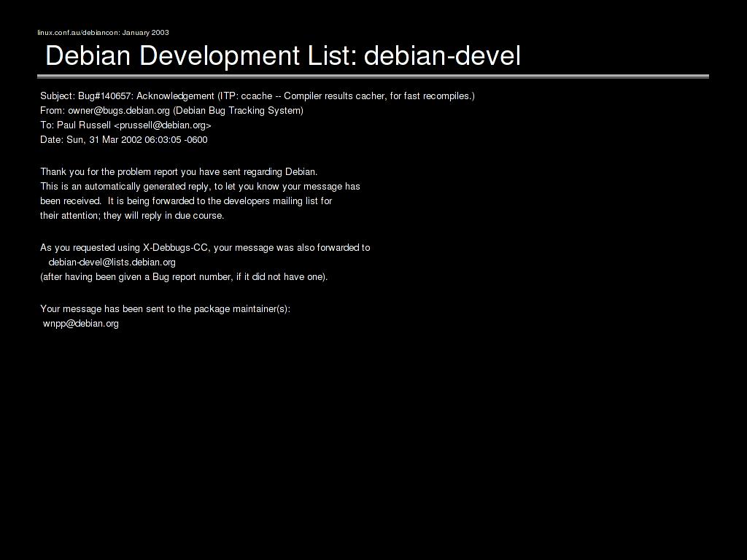Click "(Debian Bug Tracking System)" text

click(238, 111)
